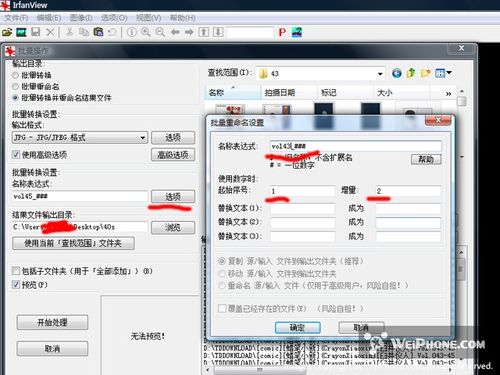Select 复制 源/输入 文件 radio option
This screenshot has width=500, height=375.
[x=222, y=261]
